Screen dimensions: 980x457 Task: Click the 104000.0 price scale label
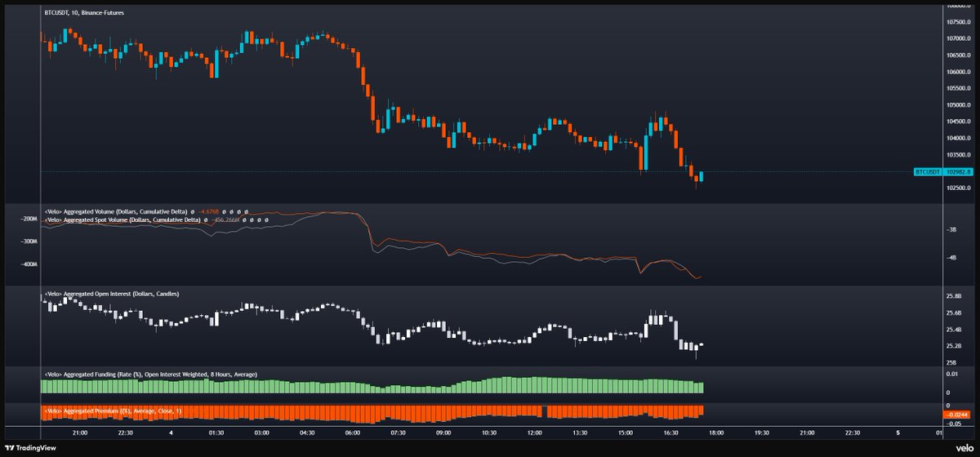coord(957,139)
